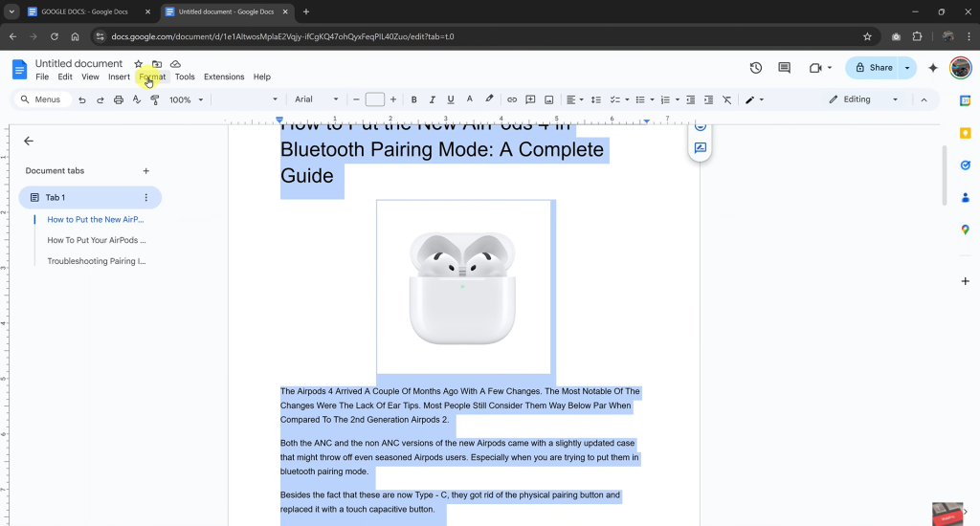Viewport: 980px width, 526px height.
Task: Toggle Bold formatting
Action: click(413, 100)
